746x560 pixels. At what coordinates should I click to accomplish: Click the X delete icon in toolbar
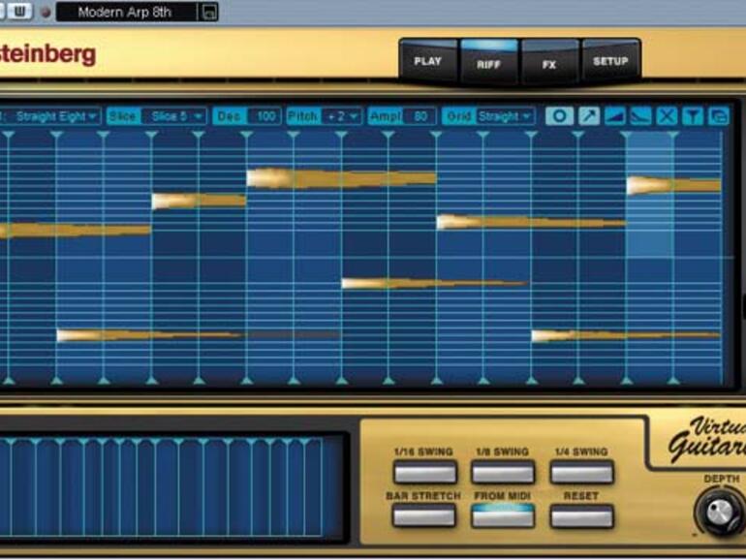click(667, 116)
